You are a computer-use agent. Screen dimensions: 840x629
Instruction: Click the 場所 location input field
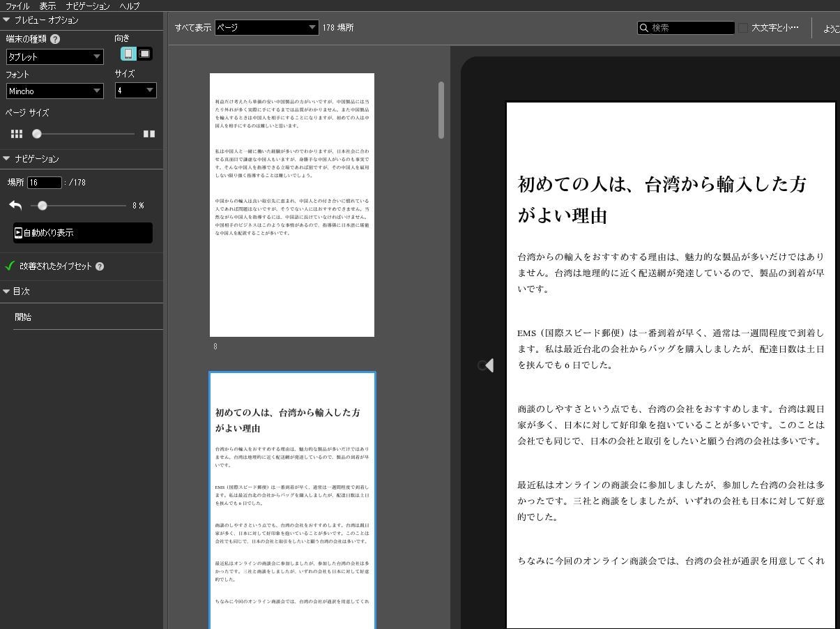click(x=45, y=182)
